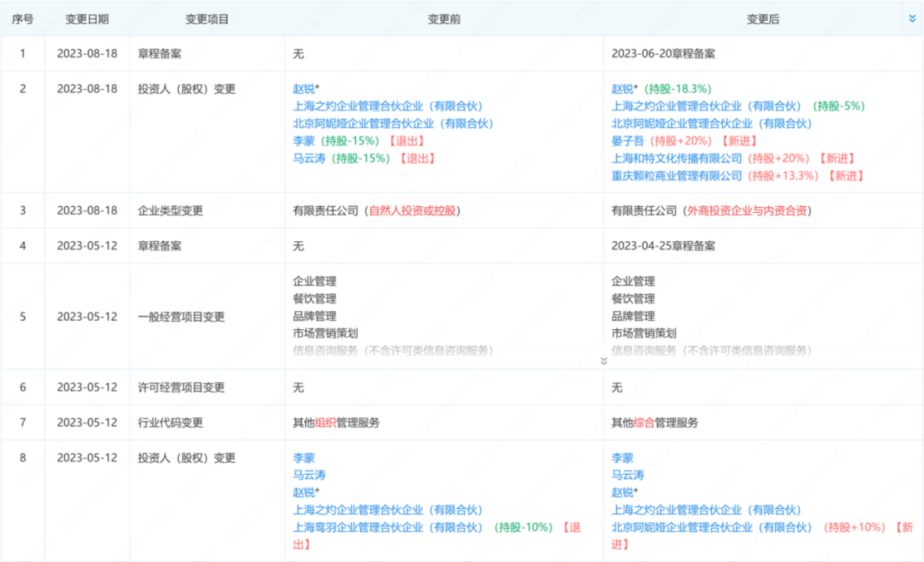This screenshot has width=924, height=562.
Task: Open 上海和特文化传播有限公司 company link
Action: (676, 158)
